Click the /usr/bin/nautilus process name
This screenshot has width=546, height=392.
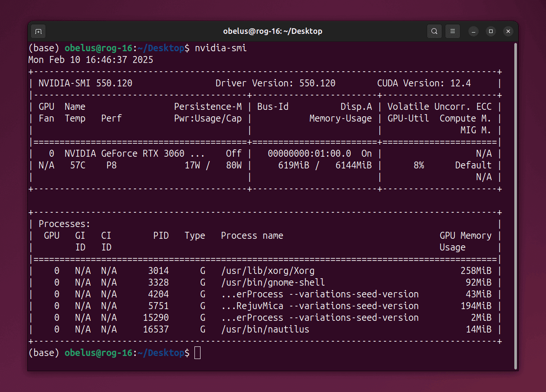(x=265, y=329)
